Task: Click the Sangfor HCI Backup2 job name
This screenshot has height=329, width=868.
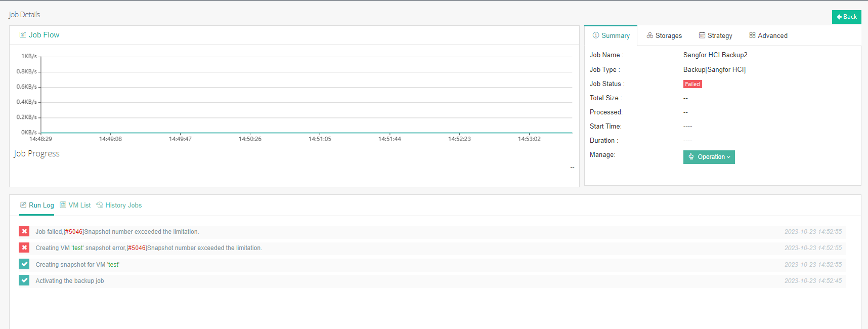Action: pos(715,55)
